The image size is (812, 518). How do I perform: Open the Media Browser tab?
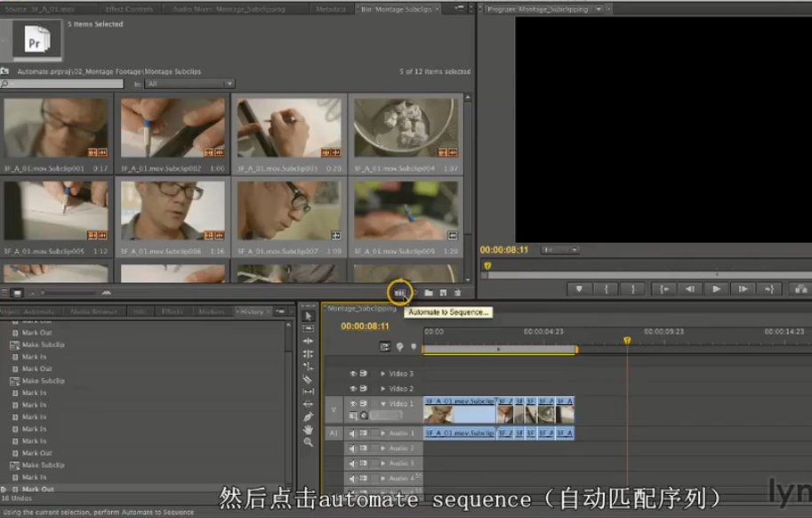tap(92, 312)
